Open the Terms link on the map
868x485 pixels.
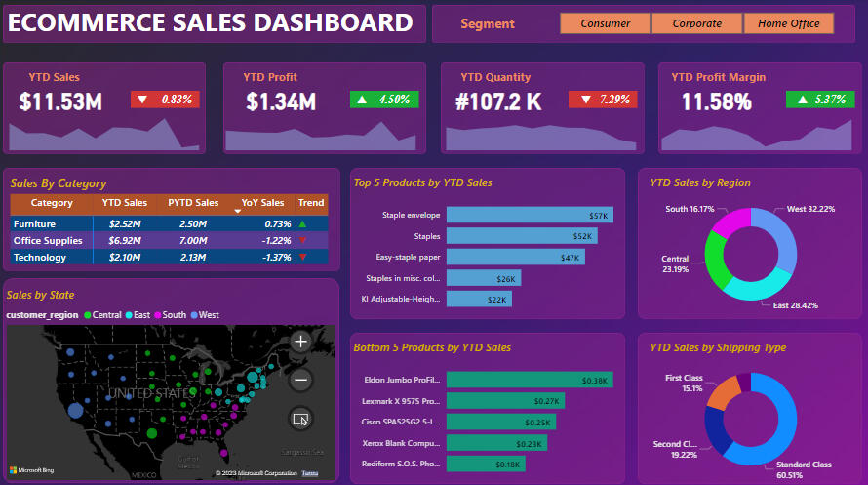coord(309,473)
